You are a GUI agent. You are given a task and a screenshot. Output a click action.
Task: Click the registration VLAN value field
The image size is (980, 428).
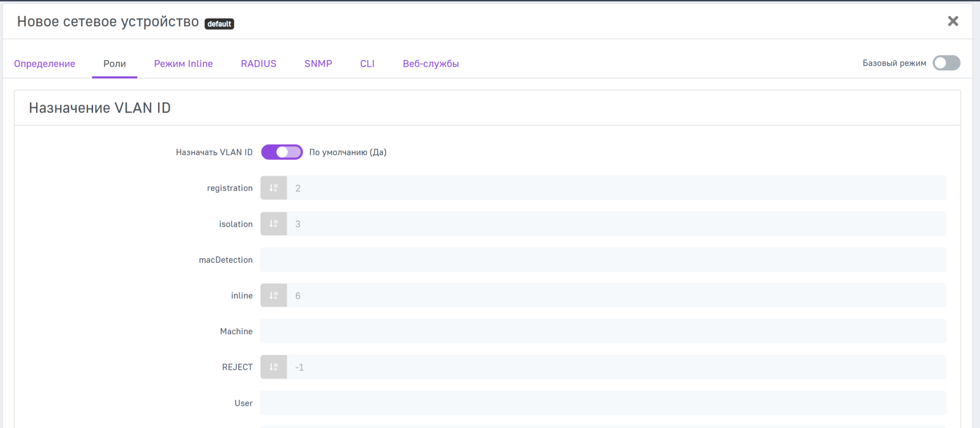(x=616, y=188)
